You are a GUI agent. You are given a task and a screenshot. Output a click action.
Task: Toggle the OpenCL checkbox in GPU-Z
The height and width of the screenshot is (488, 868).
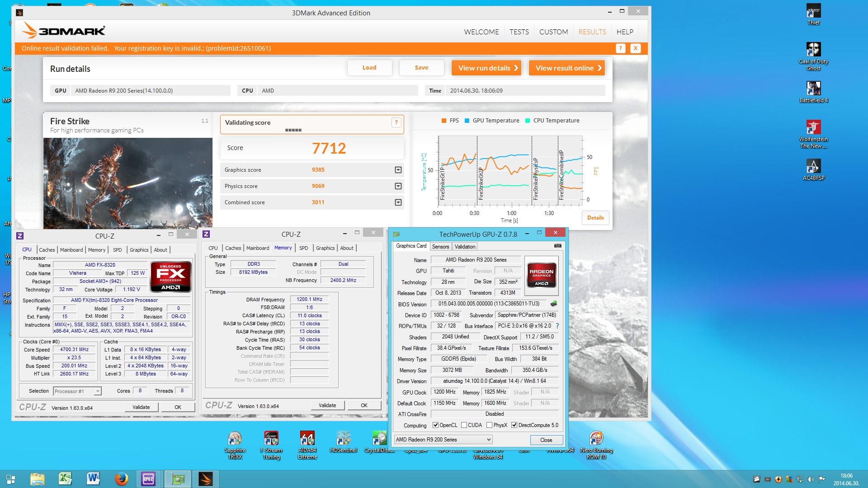tap(435, 425)
